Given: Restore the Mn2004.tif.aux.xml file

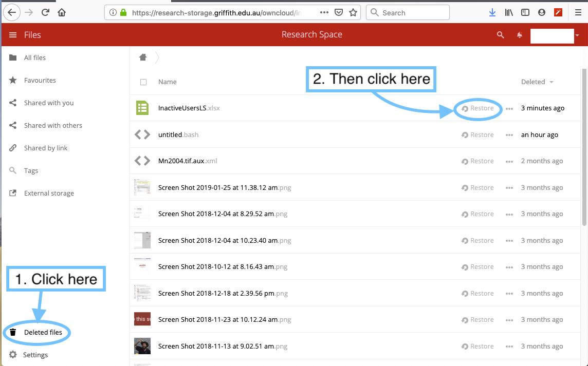Looking at the screenshot, I should [x=477, y=161].
